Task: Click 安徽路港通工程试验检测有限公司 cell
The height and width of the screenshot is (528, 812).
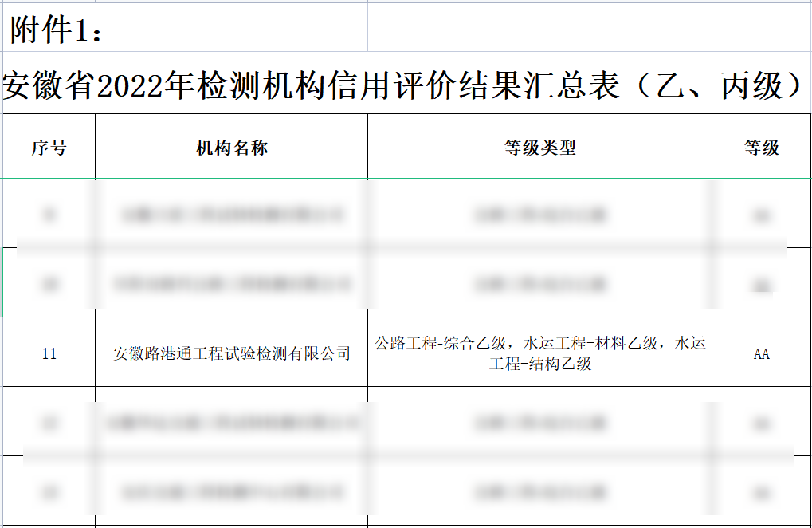Action: click(232, 353)
